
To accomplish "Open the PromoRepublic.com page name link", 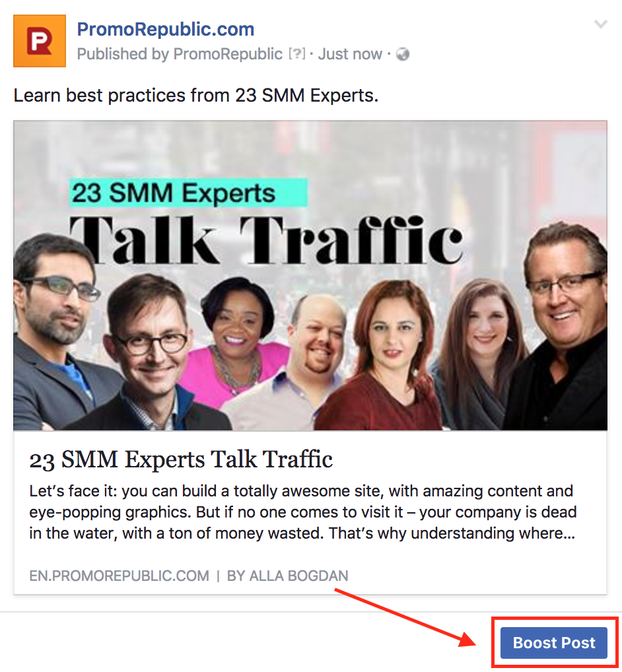I will pyautogui.click(x=166, y=30).
